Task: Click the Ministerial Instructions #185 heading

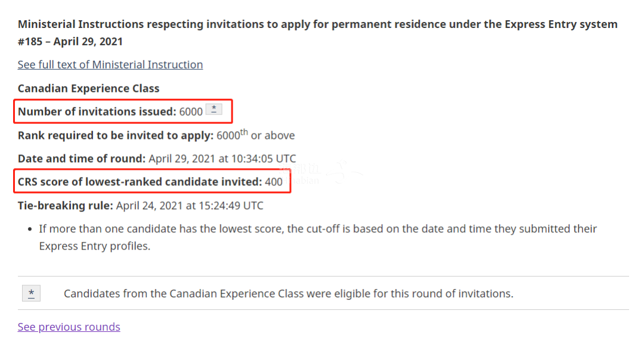Action: [317, 33]
